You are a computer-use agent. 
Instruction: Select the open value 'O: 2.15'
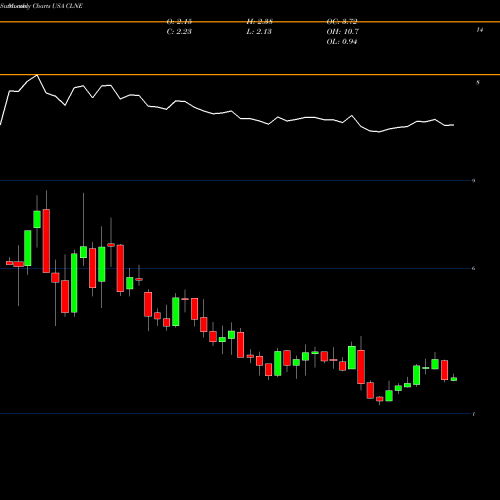(x=179, y=22)
